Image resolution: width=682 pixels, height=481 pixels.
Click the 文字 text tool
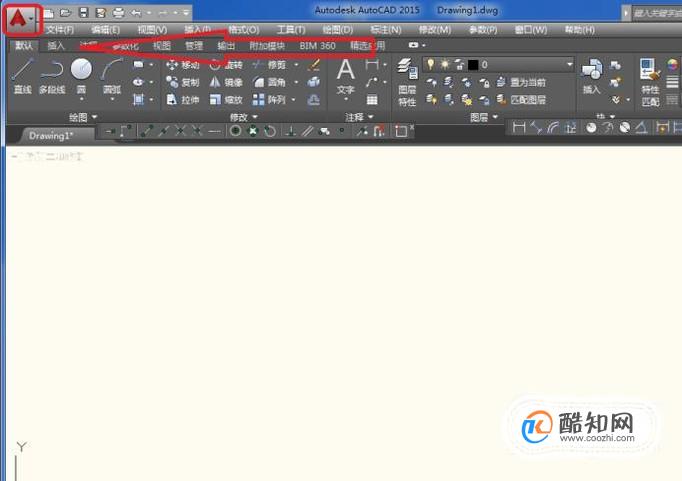click(345, 77)
